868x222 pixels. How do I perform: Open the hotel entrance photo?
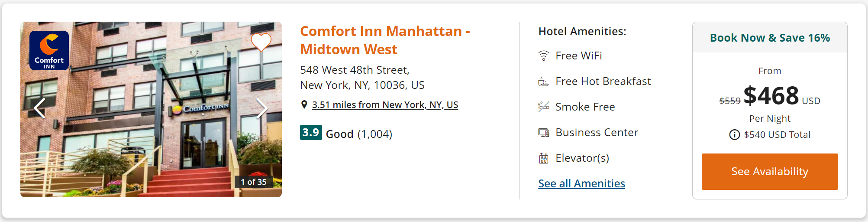pyautogui.click(x=151, y=109)
